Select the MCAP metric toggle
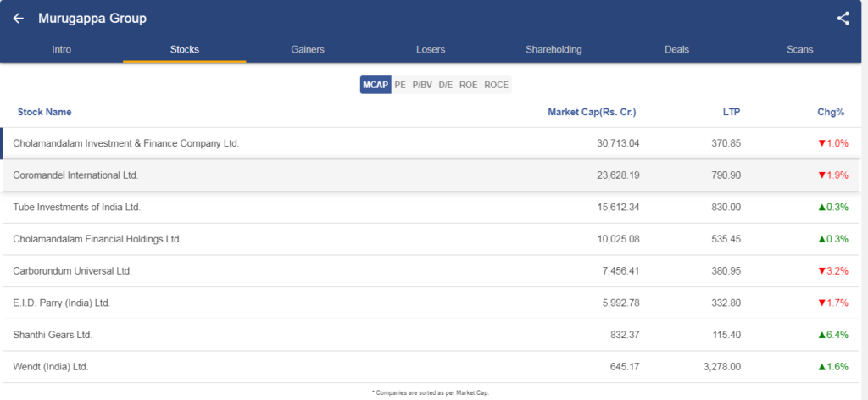 point(376,85)
